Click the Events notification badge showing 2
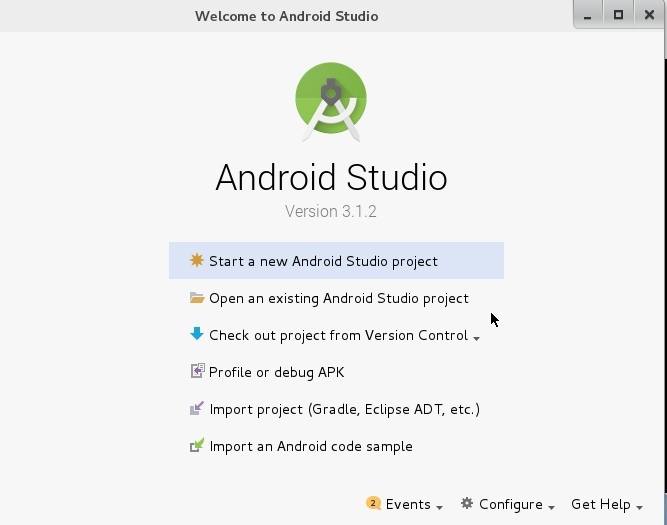667x525 pixels. [373, 504]
